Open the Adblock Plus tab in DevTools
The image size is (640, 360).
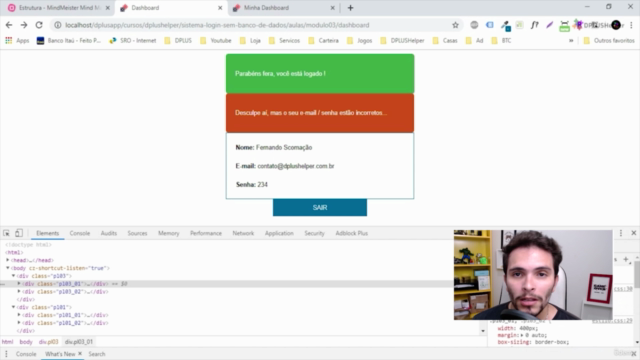pos(351,233)
